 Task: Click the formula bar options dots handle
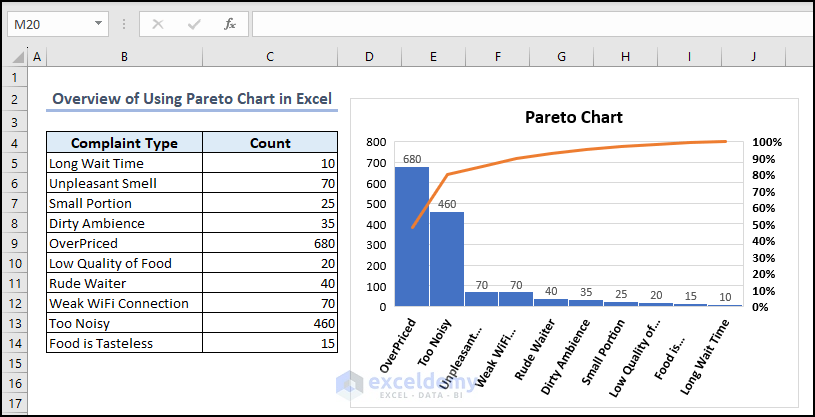pos(126,23)
